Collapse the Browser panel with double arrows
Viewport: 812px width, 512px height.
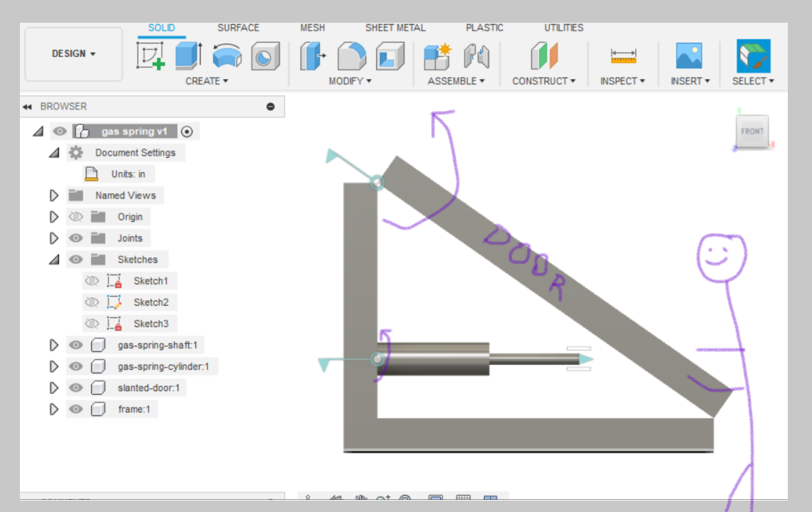(x=26, y=106)
